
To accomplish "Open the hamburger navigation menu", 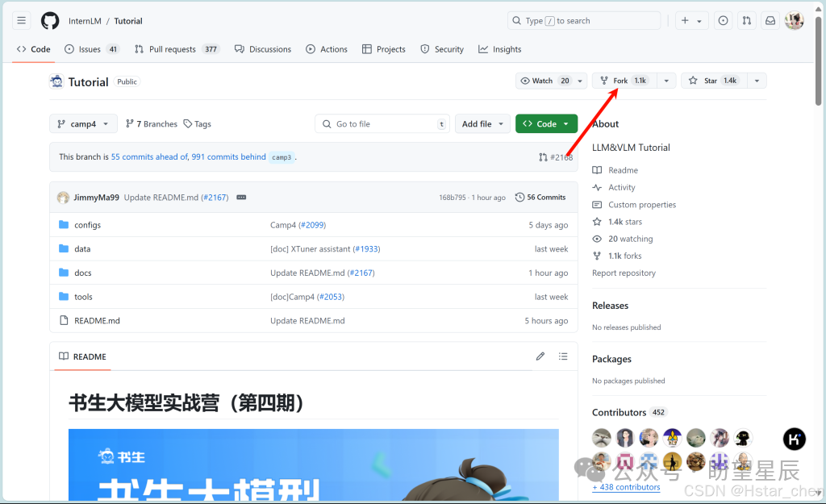I will click(x=21, y=20).
